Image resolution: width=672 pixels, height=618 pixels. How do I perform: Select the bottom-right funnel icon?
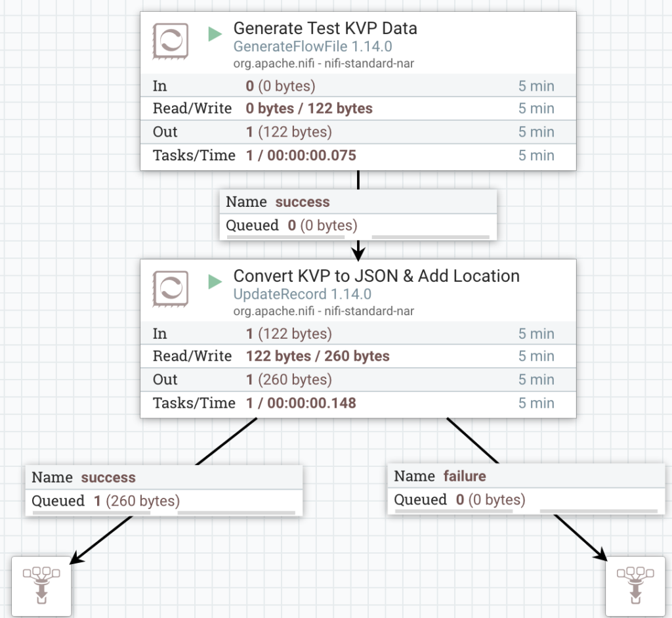pos(635,586)
